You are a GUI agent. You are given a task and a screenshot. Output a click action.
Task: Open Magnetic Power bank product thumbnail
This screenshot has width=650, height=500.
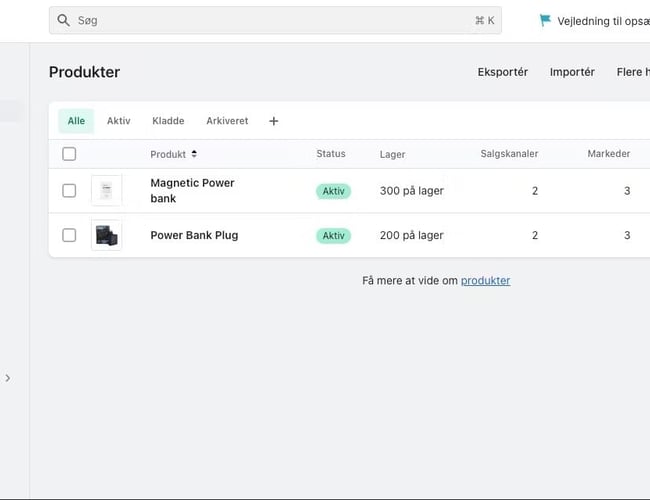pyautogui.click(x=106, y=190)
